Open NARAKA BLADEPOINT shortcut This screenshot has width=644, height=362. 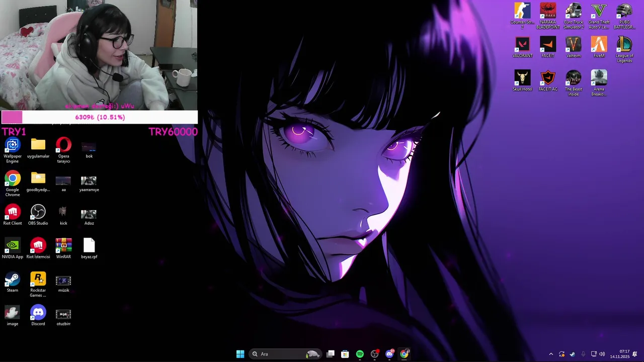point(548,16)
